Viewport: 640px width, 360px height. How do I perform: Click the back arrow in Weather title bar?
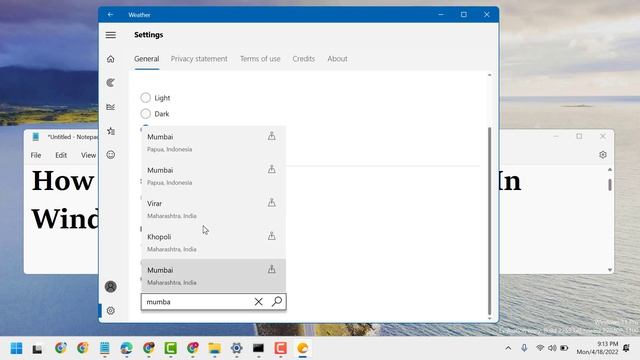[111, 15]
